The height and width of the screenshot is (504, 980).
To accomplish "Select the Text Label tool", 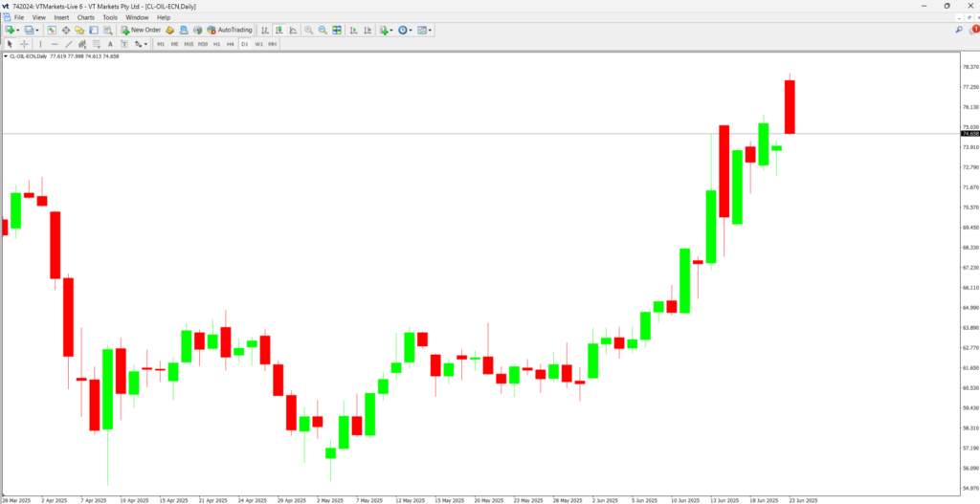I will click(124, 44).
